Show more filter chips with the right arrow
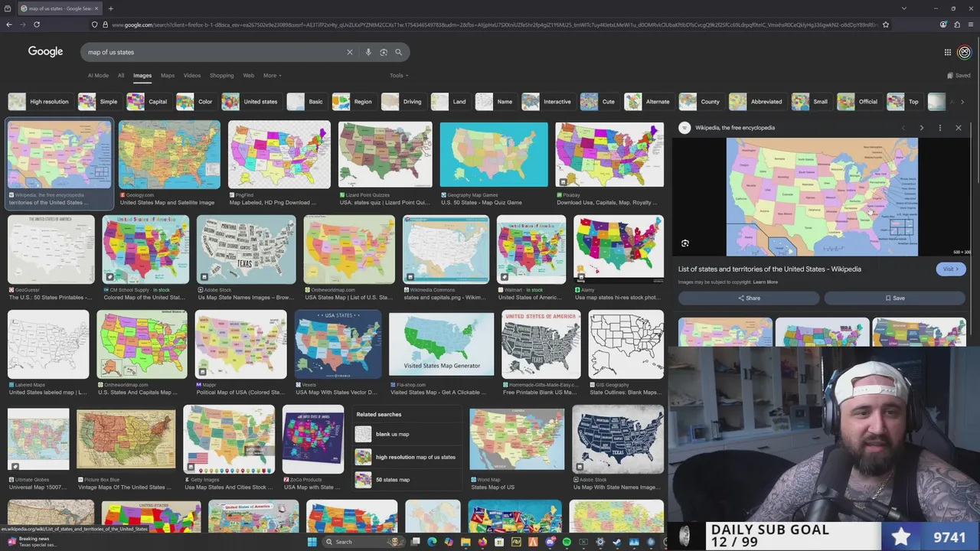Viewport: 980px width, 551px height. [962, 102]
